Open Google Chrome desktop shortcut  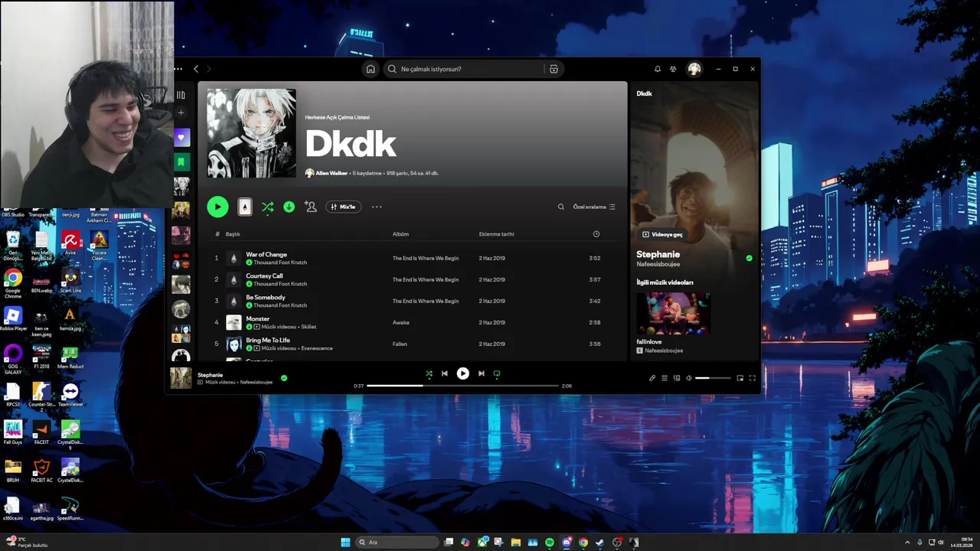13,282
